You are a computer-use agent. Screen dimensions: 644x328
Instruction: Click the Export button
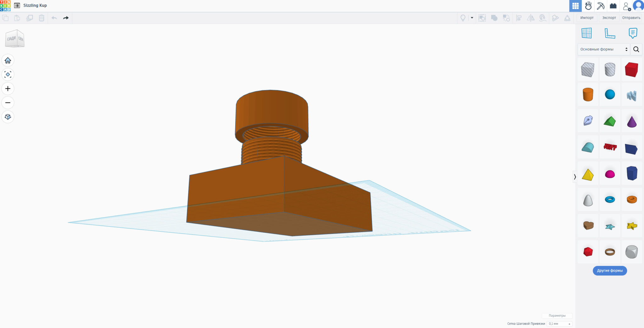pos(609,18)
